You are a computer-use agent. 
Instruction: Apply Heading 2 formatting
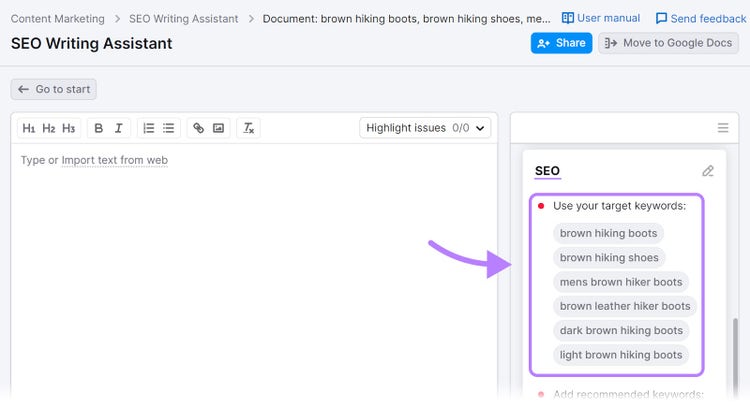click(49, 128)
